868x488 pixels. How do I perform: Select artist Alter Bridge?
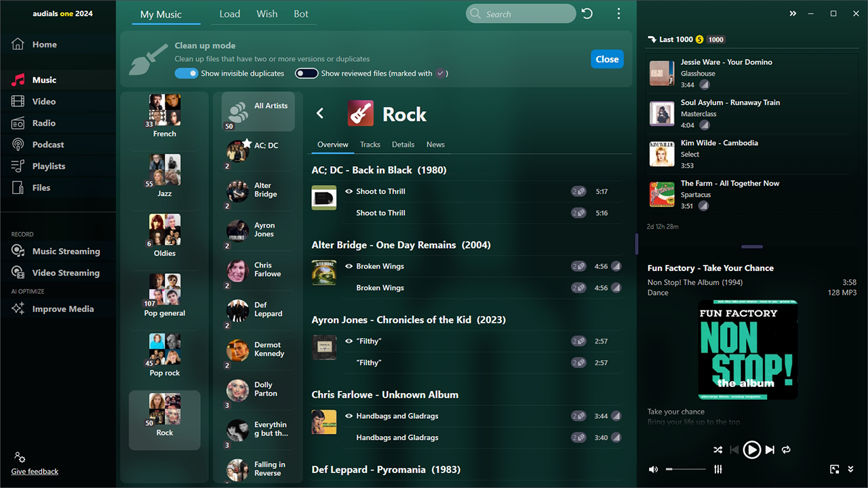(x=258, y=191)
